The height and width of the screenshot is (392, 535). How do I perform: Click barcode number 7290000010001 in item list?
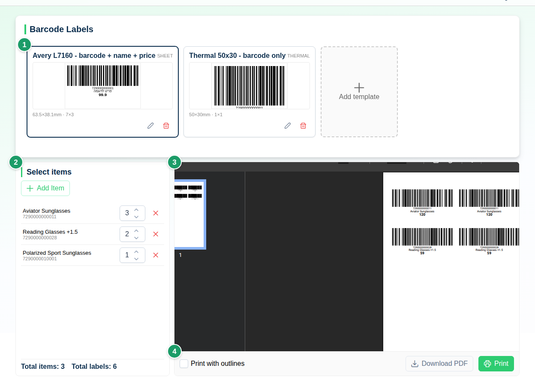(39, 259)
